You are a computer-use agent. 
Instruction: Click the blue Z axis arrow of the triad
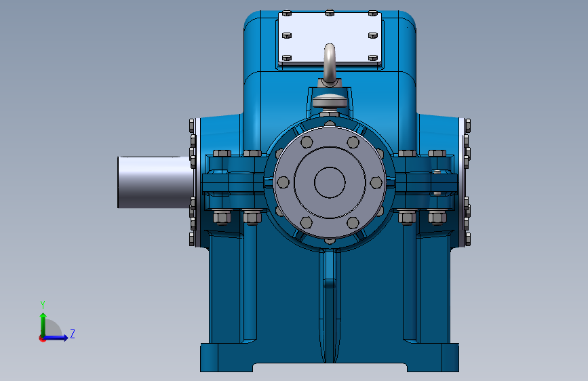(56, 338)
